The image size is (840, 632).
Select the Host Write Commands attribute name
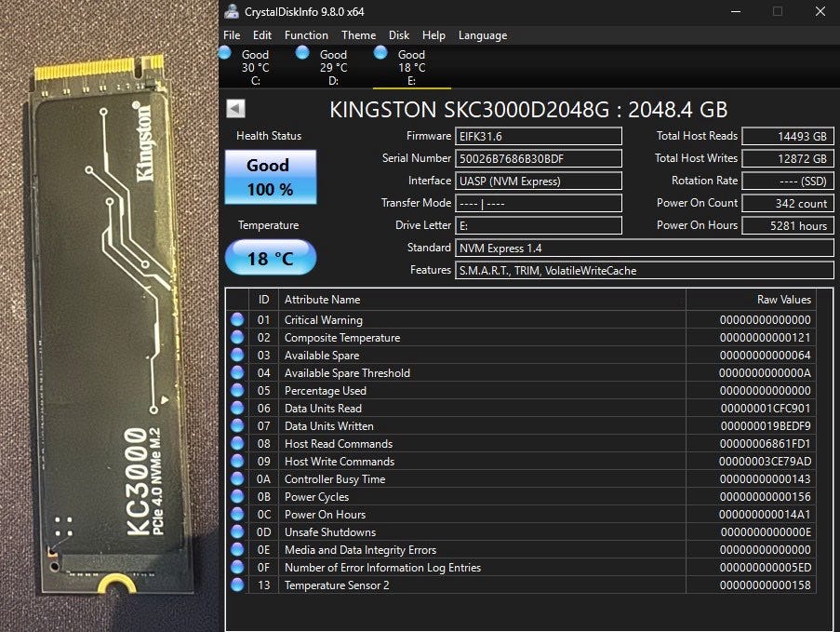[340, 462]
